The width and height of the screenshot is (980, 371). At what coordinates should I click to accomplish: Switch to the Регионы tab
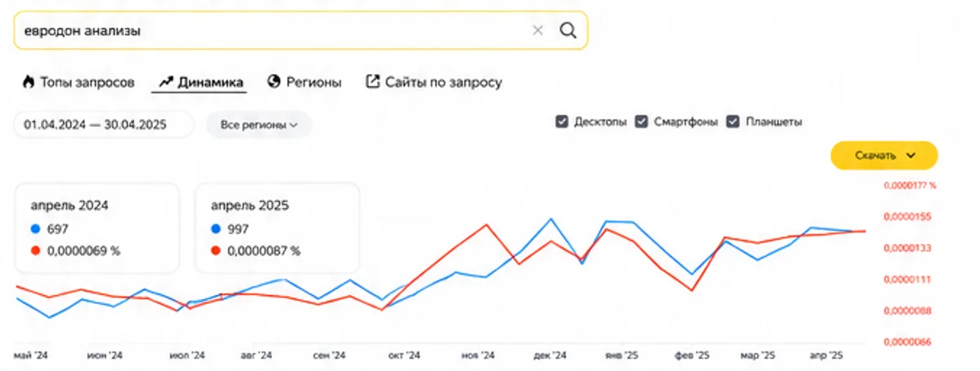[x=304, y=82]
